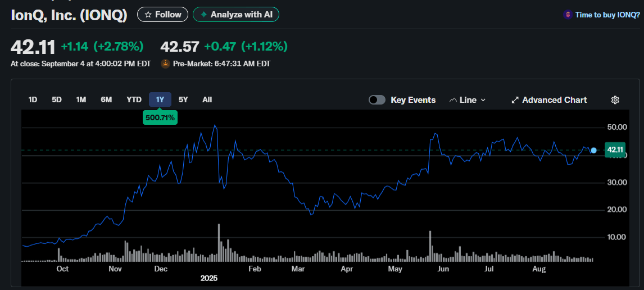Select the YTD range option

(134, 100)
